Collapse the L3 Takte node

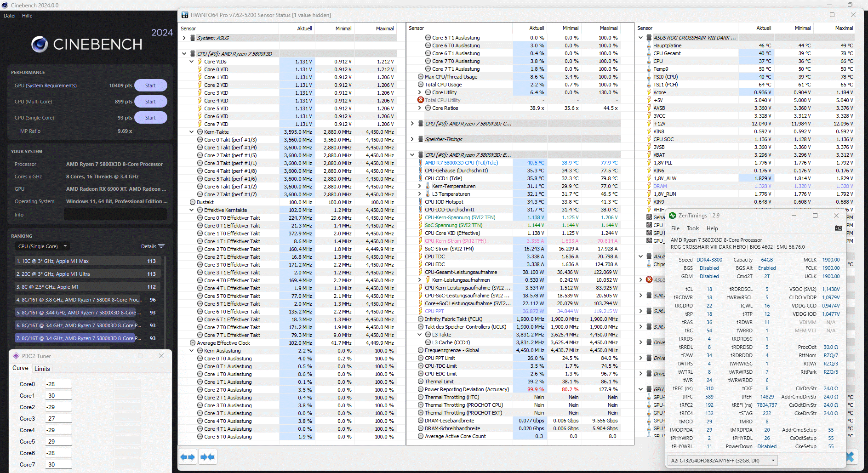click(419, 335)
